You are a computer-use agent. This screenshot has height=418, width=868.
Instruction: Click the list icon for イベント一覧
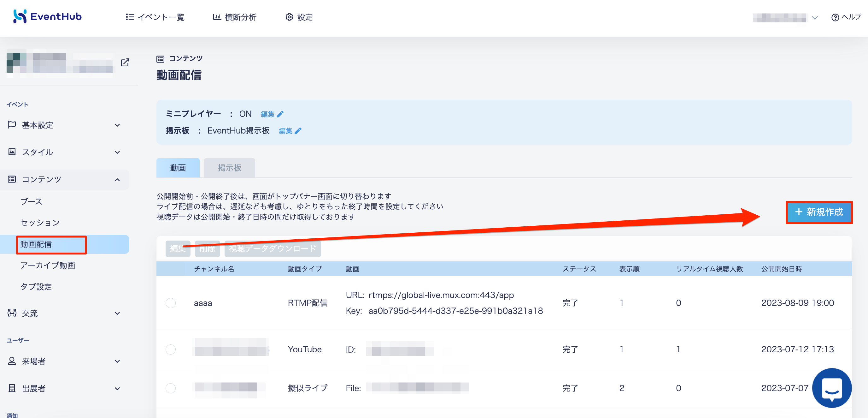click(130, 17)
